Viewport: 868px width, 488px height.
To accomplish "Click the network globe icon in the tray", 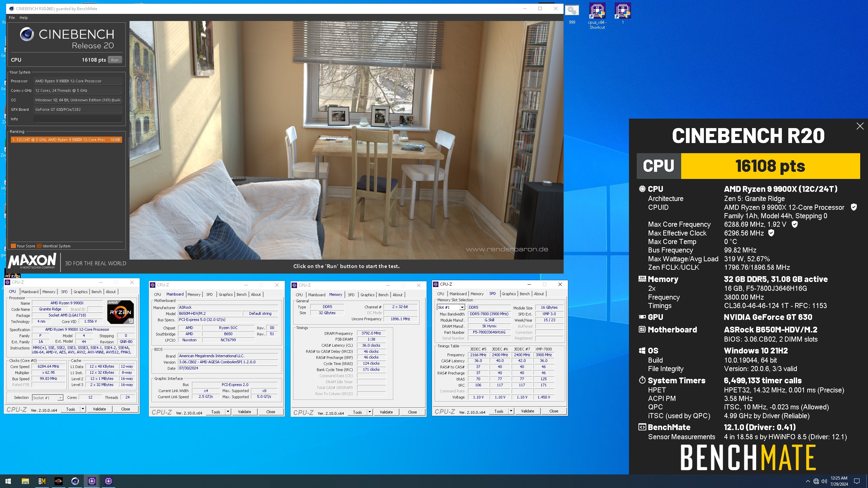I will point(816,481).
